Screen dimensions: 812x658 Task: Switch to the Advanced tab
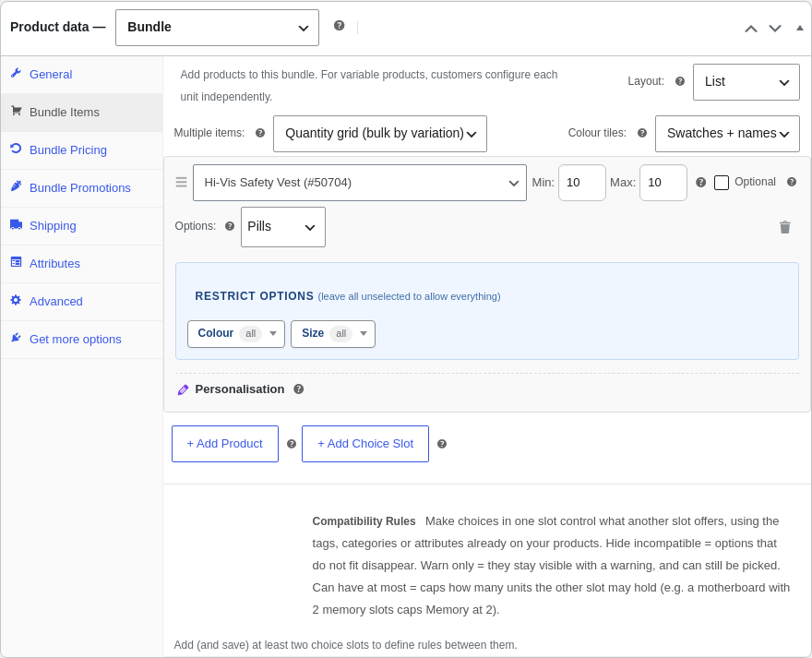tap(82, 302)
